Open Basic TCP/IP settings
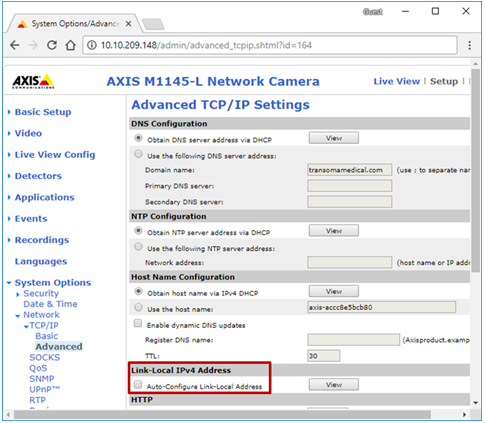485x423 pixels. tap(47, 336)
